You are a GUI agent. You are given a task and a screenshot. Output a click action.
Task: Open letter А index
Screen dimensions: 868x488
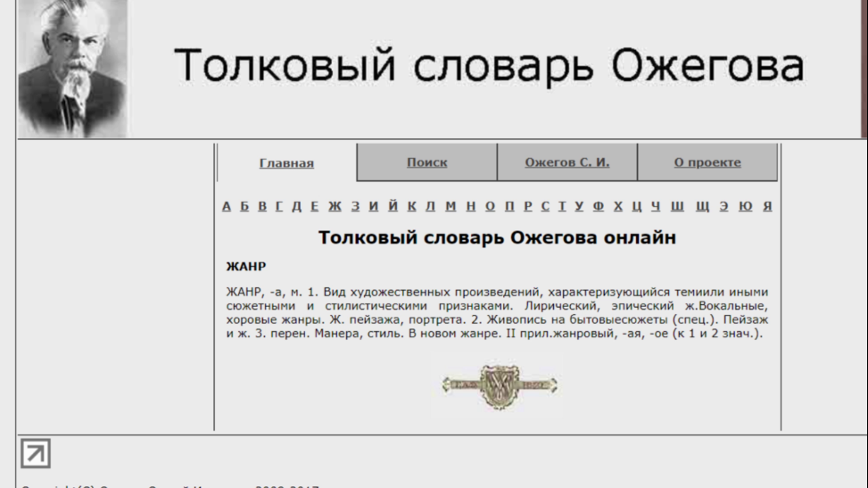227,206
